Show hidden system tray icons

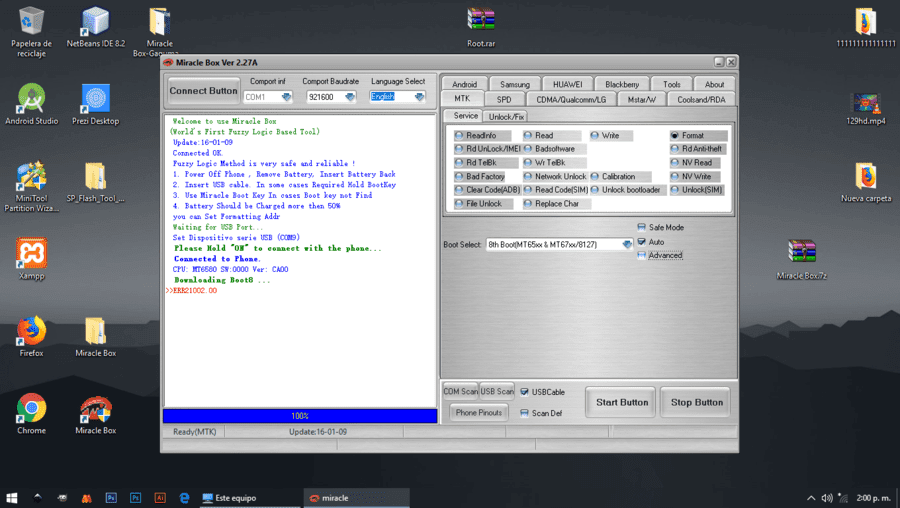pyautogui.click(x=810, y=498)
